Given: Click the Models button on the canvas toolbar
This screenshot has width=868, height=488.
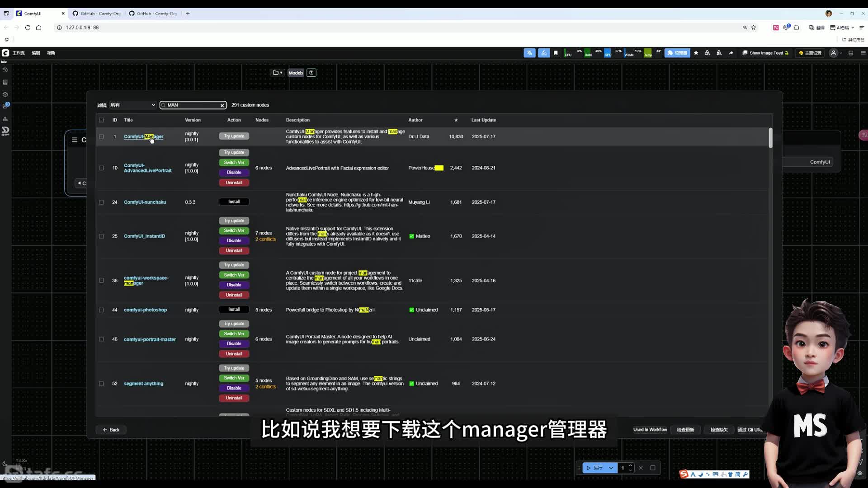Looking at the screenshot, I should (x=296, y=73).
